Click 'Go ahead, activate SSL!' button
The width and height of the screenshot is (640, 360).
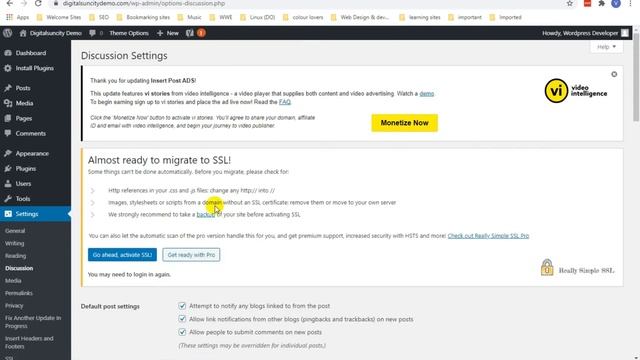click(x=122, y=255)
